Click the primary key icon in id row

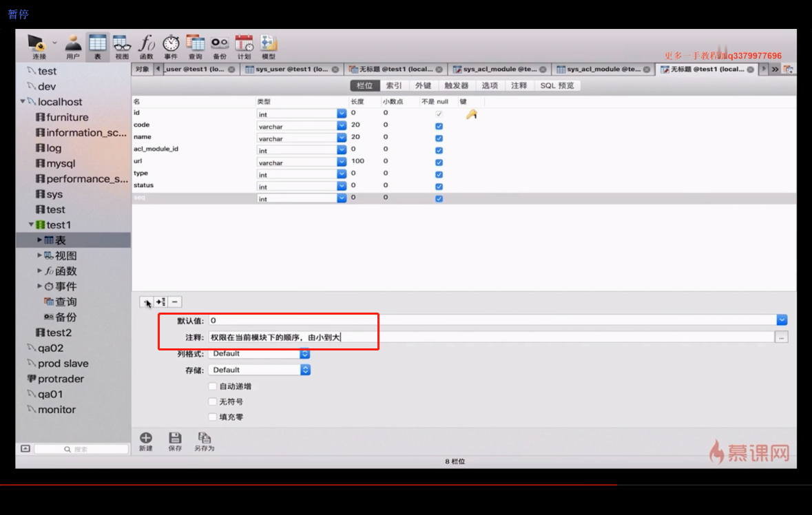coord(471,114)
